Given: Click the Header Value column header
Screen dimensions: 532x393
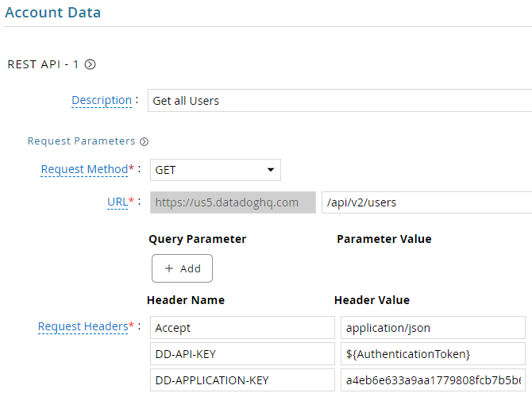Looking at the screenshot, I should click(x=372, y=300).
